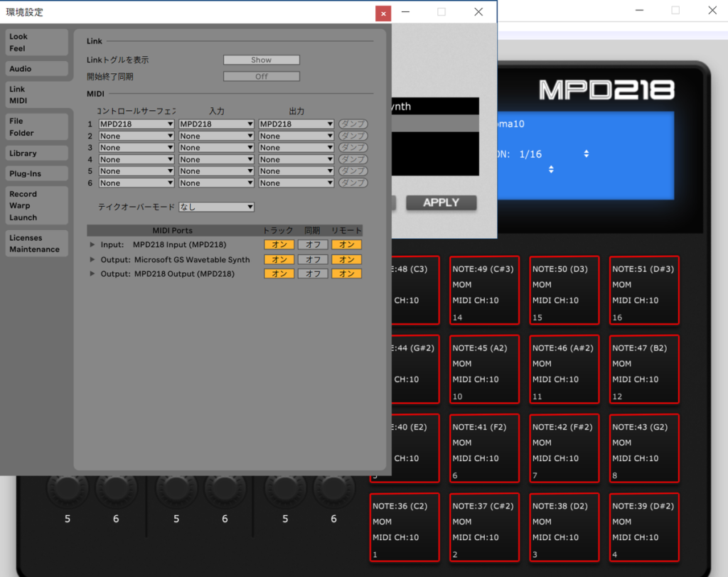Viewport: 728px width, 577px height.
Task: Open control surface dropdown in row 5
Action: point(136,171)
